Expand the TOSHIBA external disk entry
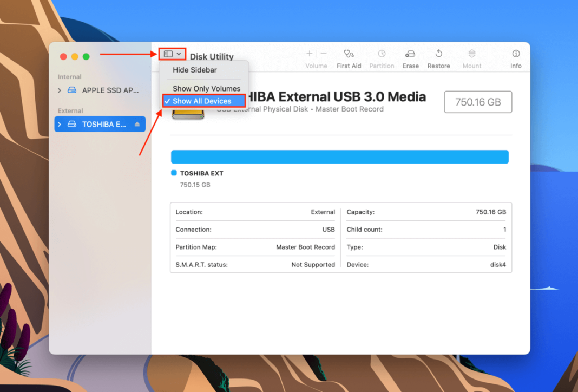Viewport: 578px width, 392px height. click(x=60, y=124)
